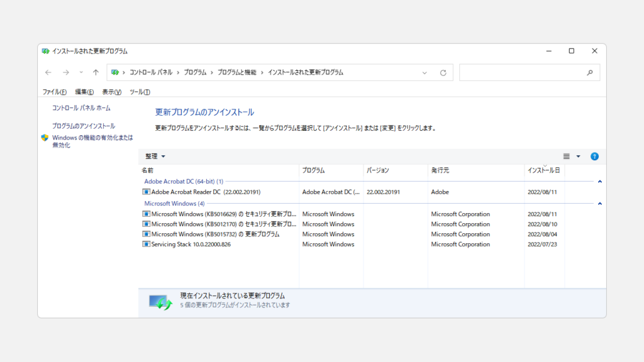The width and height of the screenshot is (644, 362).
Task: Sort by the インストール日 column header
Action: coord(543,170)
